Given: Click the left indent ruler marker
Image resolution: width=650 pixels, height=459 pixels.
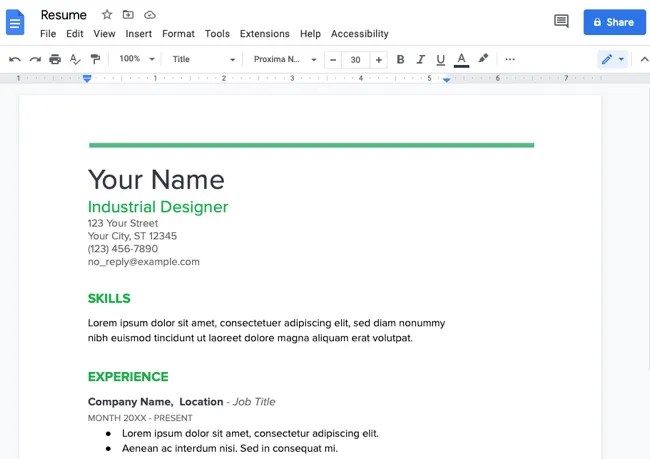Looking at the screenshot, I should [87, 78].
